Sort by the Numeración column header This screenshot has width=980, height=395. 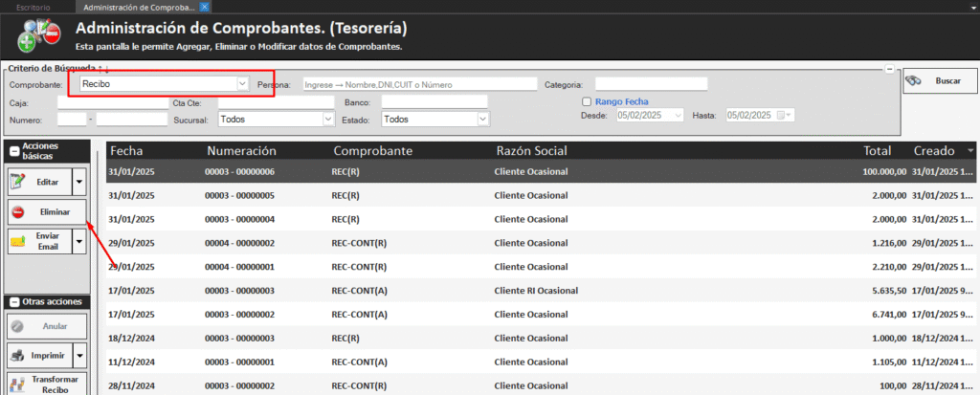point(240,151)
